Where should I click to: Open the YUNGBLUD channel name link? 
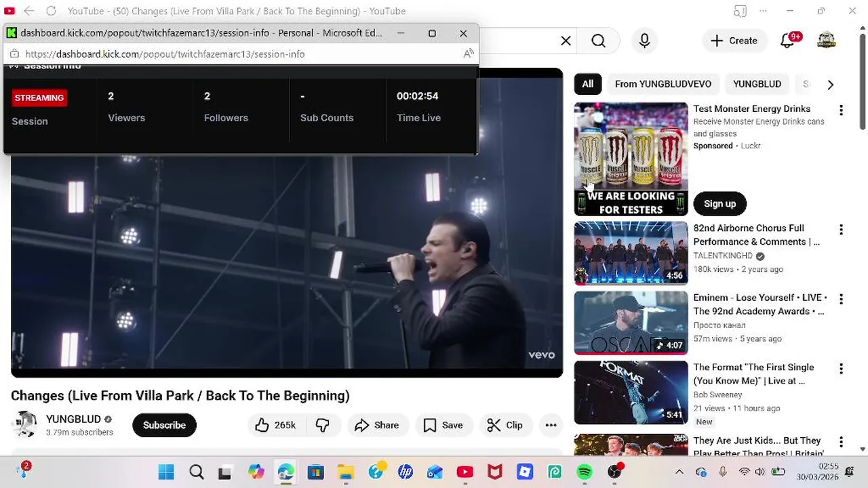73,419
